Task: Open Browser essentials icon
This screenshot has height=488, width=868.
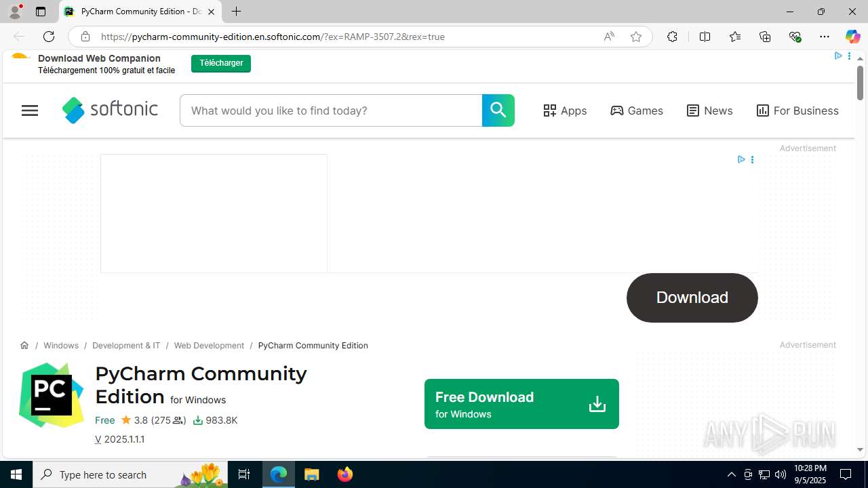Action: pyautogui.click(x=795, y=37)
